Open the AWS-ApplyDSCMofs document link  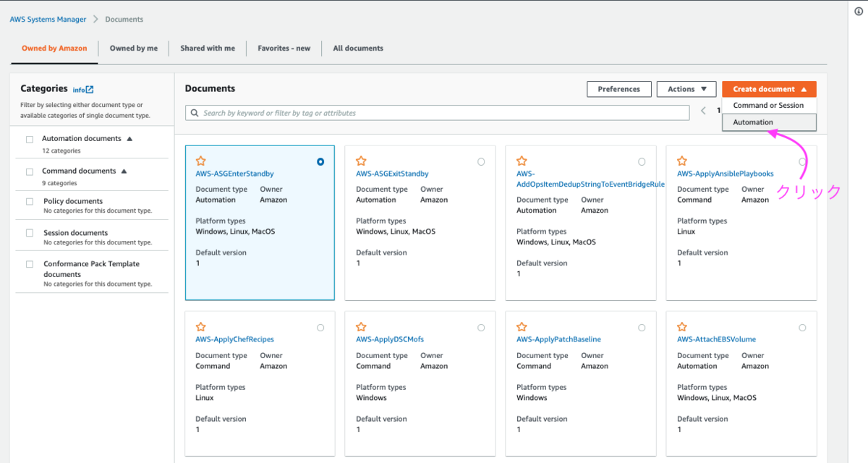[x=389, y=339]
